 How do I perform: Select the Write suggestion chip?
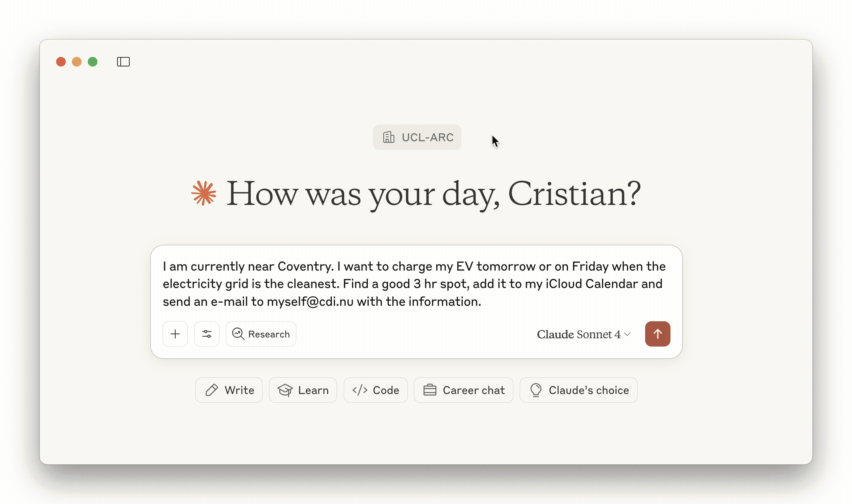click(229, 390)
